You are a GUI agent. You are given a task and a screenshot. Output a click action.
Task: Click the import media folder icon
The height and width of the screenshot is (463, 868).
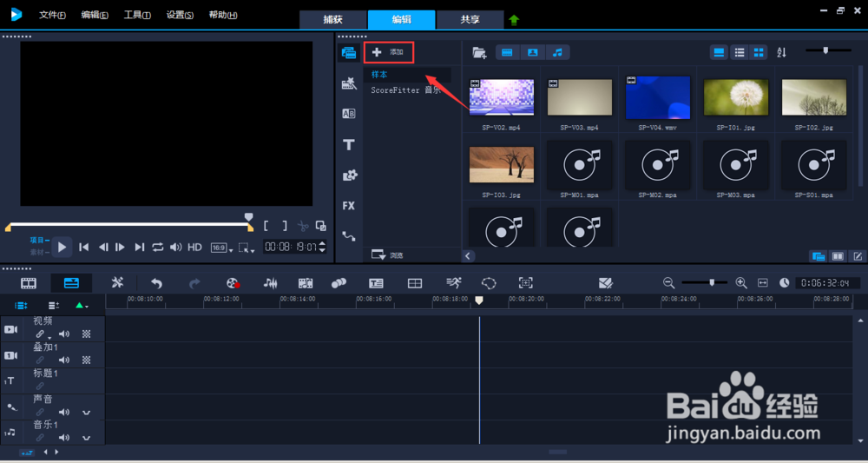click(x=479, y=53)
